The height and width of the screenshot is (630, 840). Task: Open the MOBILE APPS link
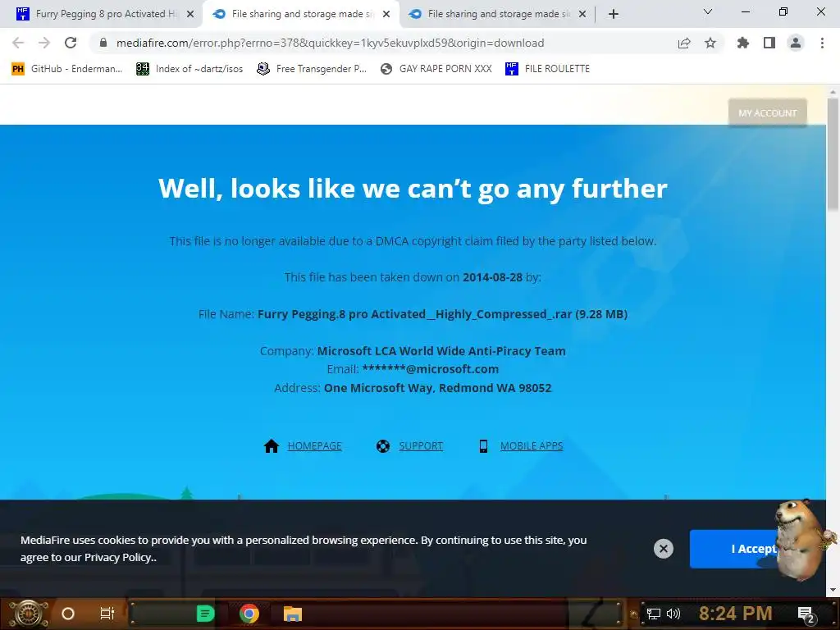click(x=532, y=445)
